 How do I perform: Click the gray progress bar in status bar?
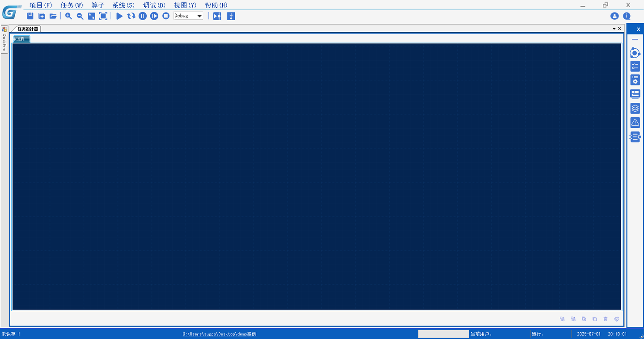(443, 334)
